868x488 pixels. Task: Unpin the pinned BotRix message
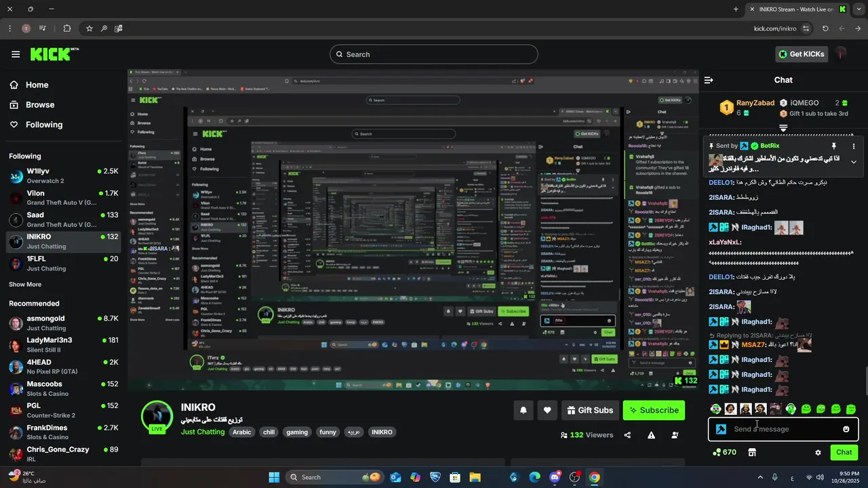pos(834,146)
